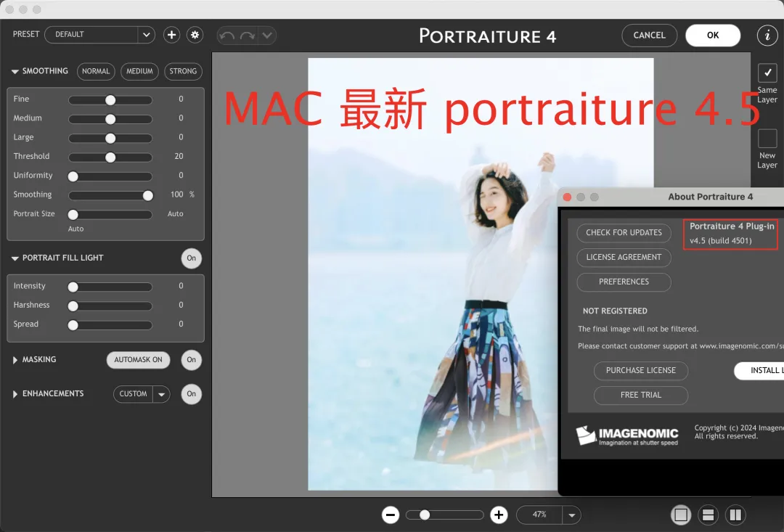Open the DEFAULT preset dropdown
The image size is (784, 532).
coord(146,35)
